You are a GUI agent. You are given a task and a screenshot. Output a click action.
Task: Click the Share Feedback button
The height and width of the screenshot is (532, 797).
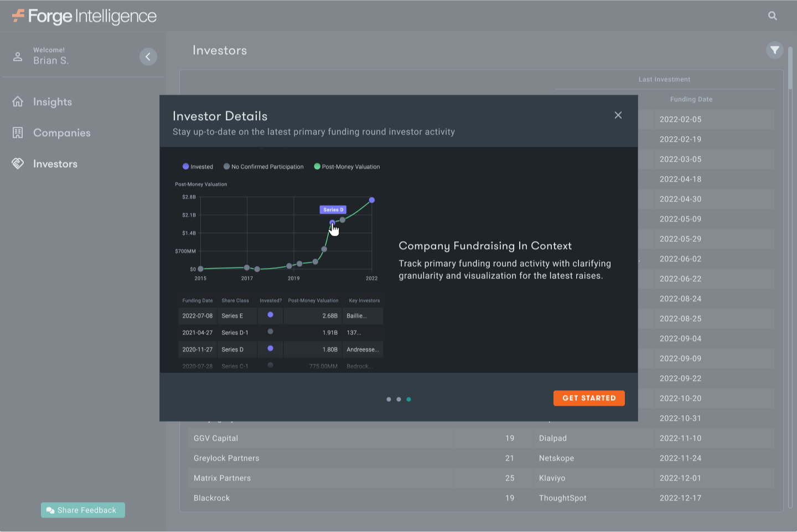pos(82,510)
